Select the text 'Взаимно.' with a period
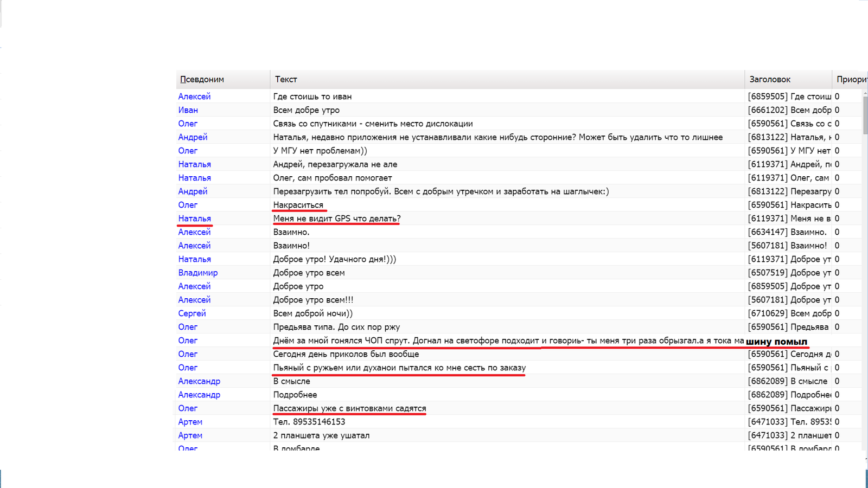 coord(291,232)
